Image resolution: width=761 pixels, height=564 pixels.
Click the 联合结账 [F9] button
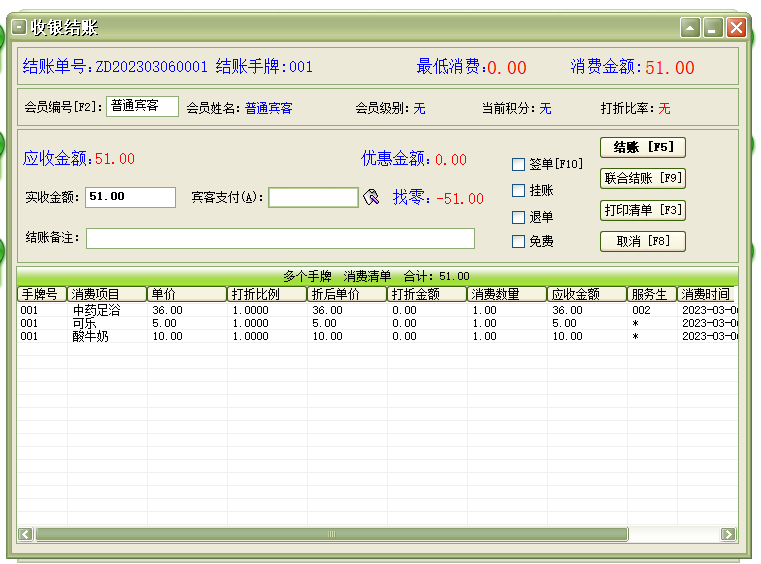(x=643, y=179)
